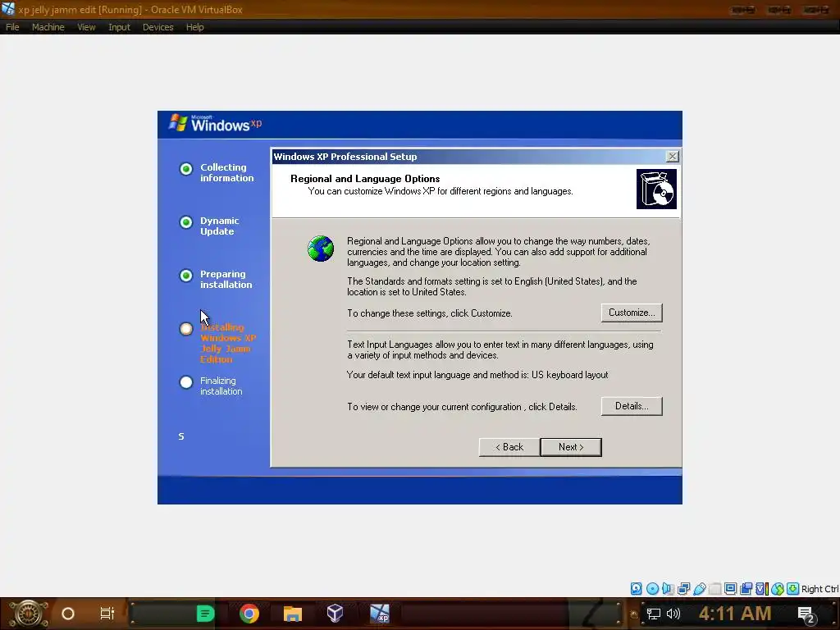Click the CPU virtualization V status icon
Viewport: 840px width, 630px height.
[761, 589]
